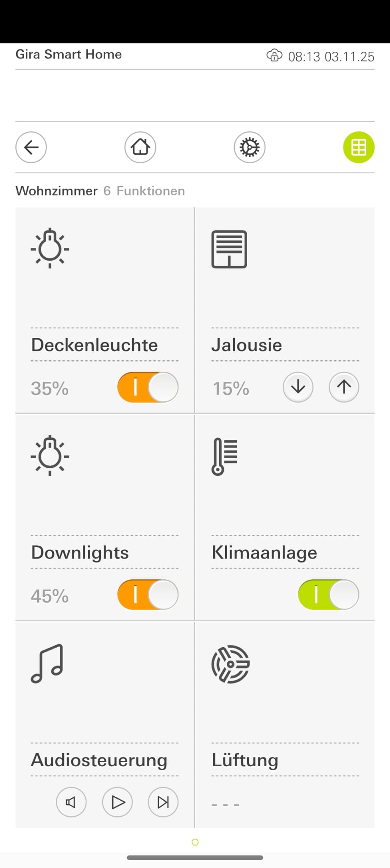The width and height of the screenshot is (390, 868).
Task: Tap the cloud connection status icon
Action: tap(274, 56)
